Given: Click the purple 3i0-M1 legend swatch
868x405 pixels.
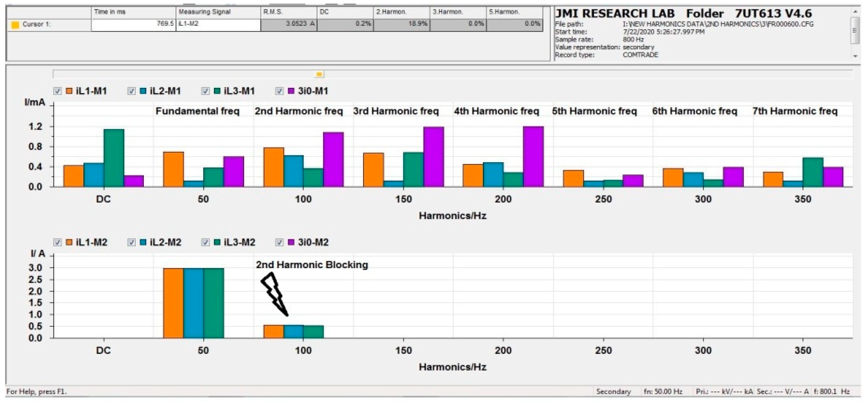Looking at the screenshot, I should point(291,91).
